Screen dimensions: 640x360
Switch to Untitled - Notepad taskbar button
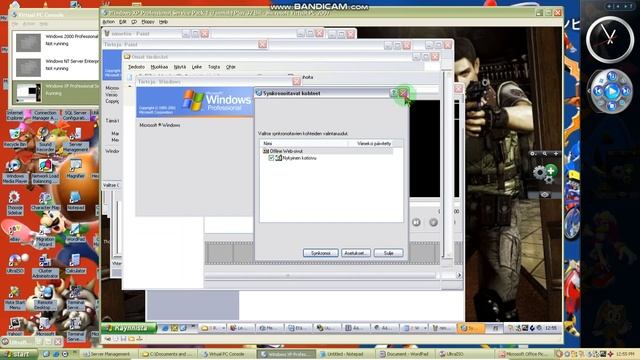(345, 354)
